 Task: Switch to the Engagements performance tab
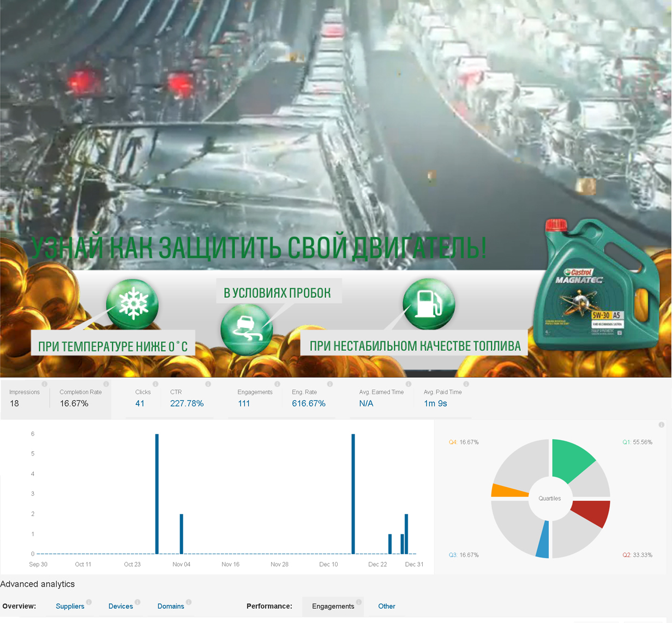tap(333, 606)
